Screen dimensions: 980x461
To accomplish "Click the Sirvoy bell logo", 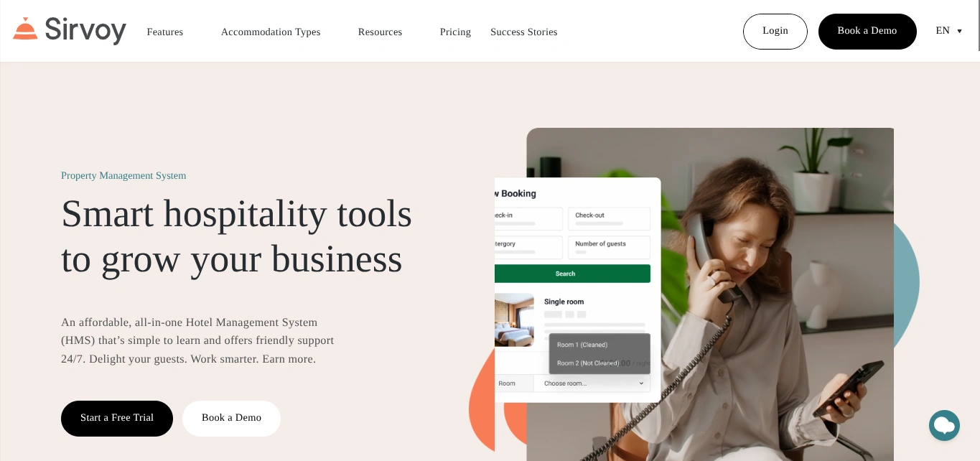I will click(25, 29).
